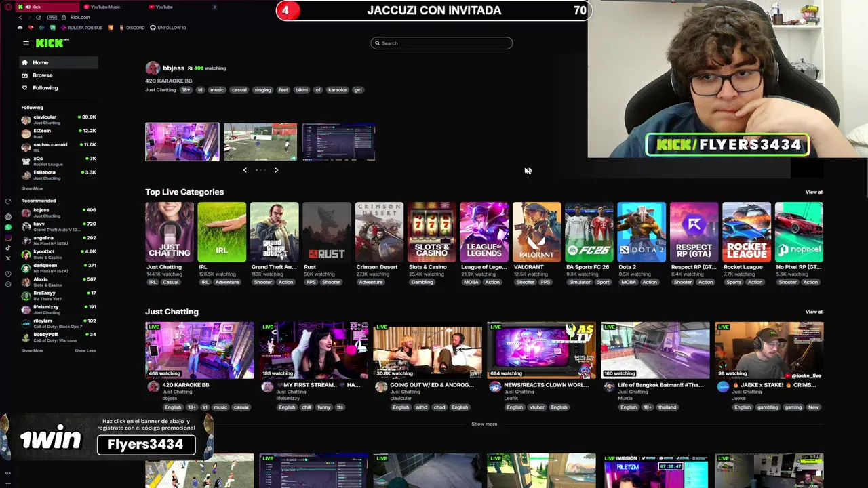
Task: Select the third featured carousel thumbnail
Action: click(339, 142)
